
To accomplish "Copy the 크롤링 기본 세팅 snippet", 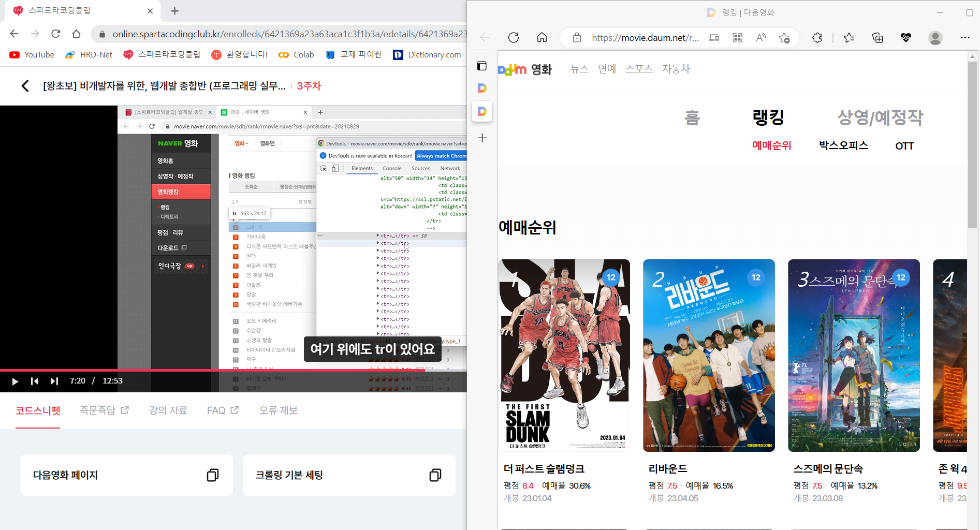I will (x=435, y=475).
